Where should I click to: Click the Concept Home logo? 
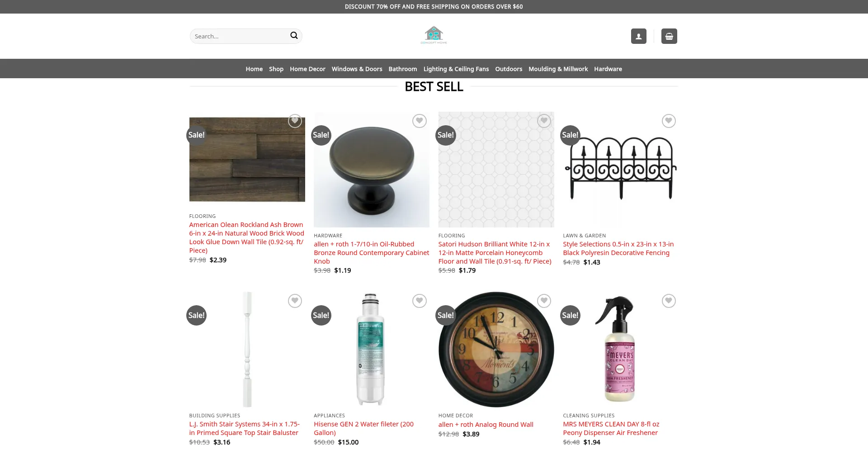(434, 35)
